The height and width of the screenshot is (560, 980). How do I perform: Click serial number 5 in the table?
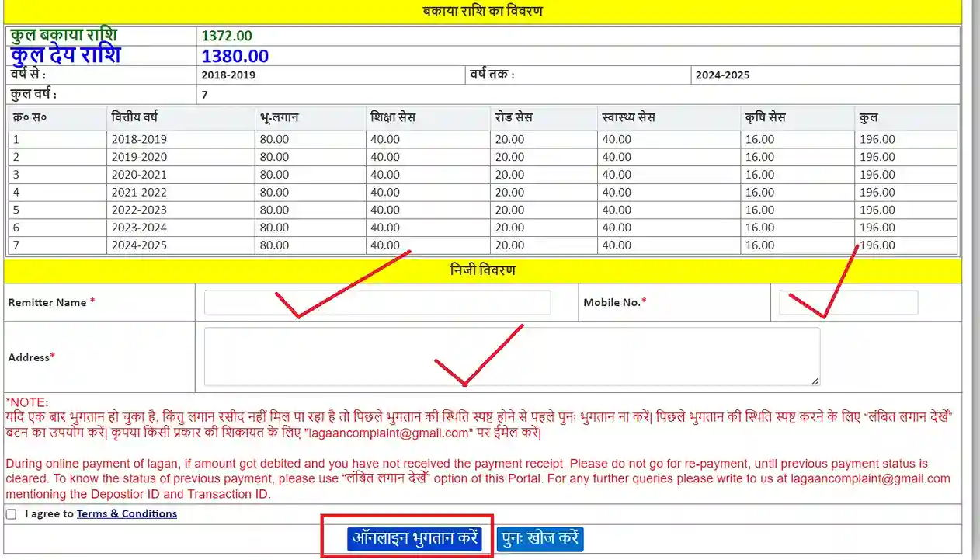click(x=16, y=210)
